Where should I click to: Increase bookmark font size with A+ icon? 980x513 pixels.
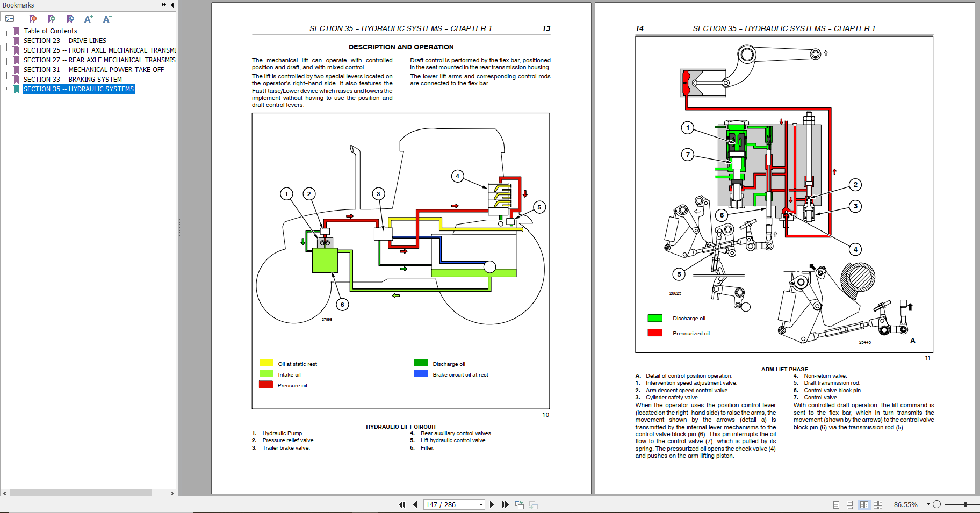(x=89, y=19)
